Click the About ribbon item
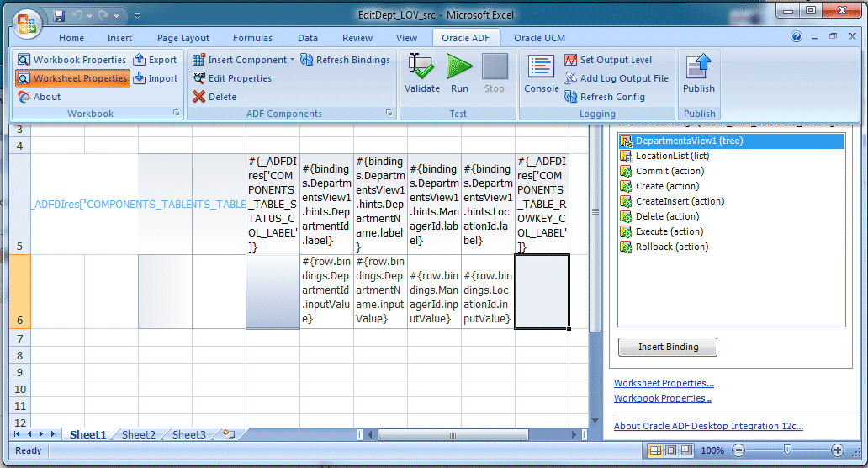The width and height of the screenshot is (868, 468). 40,97
